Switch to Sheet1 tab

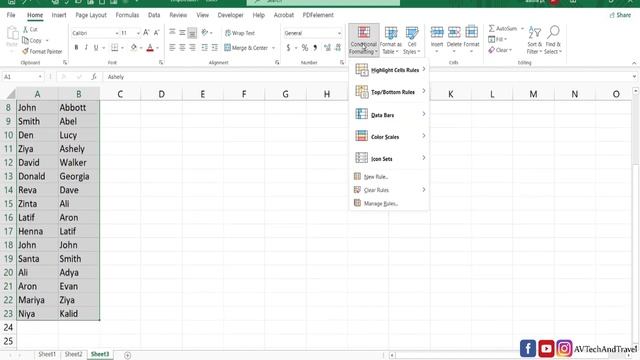(47, 354)
